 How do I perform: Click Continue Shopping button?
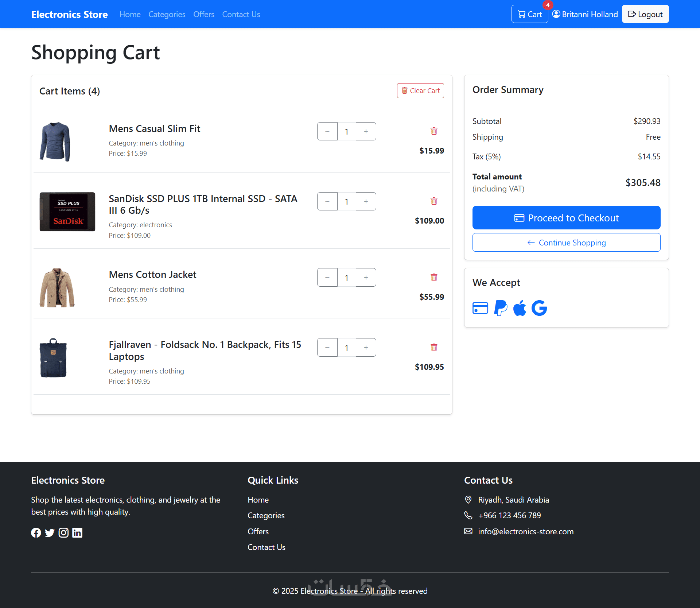(566, 243)
